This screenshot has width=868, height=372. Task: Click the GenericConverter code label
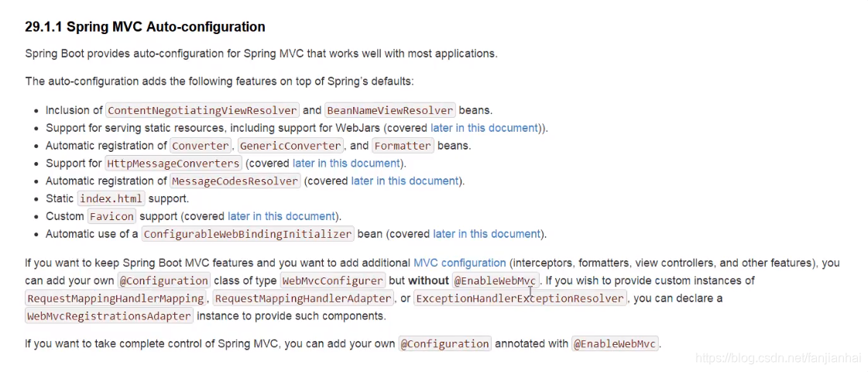coord(290,146)
